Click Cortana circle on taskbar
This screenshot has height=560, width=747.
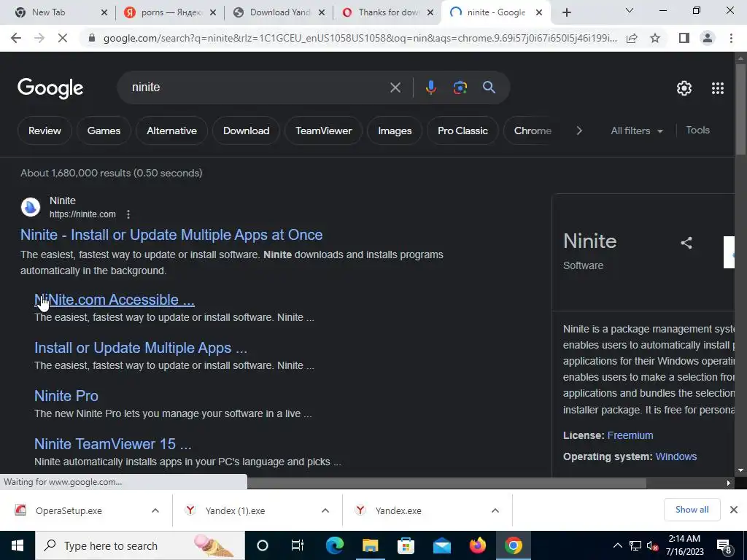[x=263, y=545]
